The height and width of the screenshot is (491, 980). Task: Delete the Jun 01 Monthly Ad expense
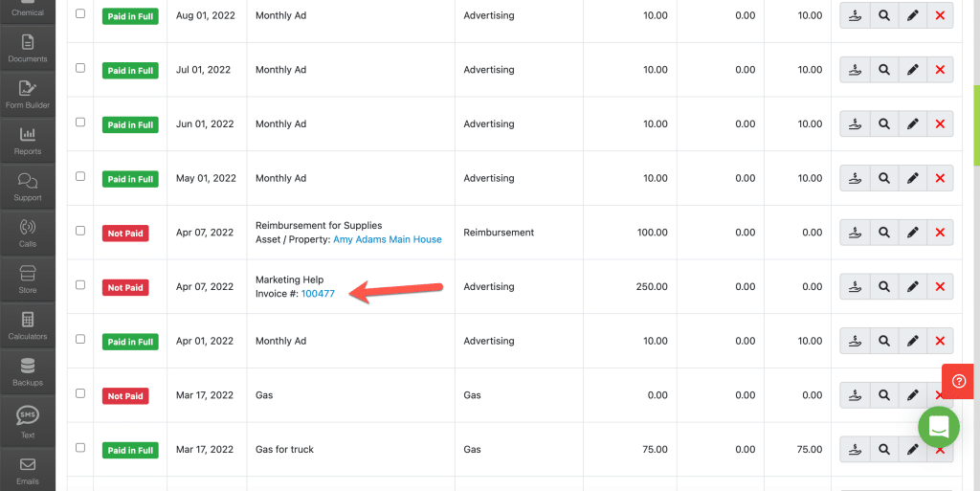coord(940,124)
